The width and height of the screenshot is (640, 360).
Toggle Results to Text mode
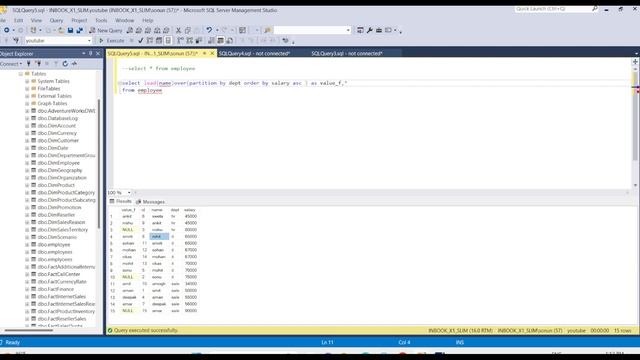coord(211,40)
